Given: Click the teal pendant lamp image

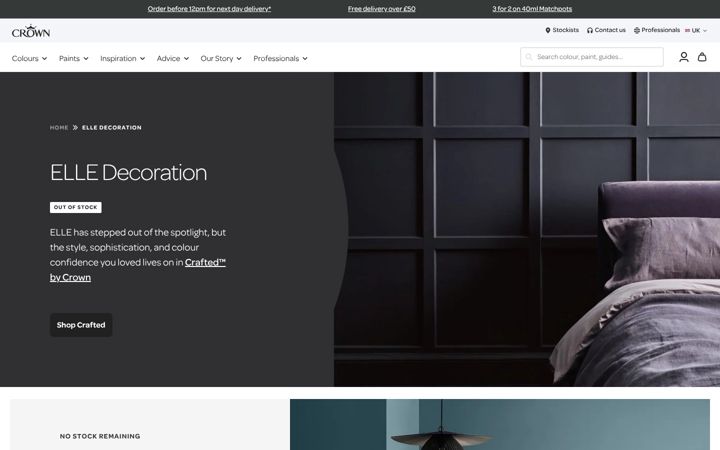Looking at the screenshot, I should point(500,424).
